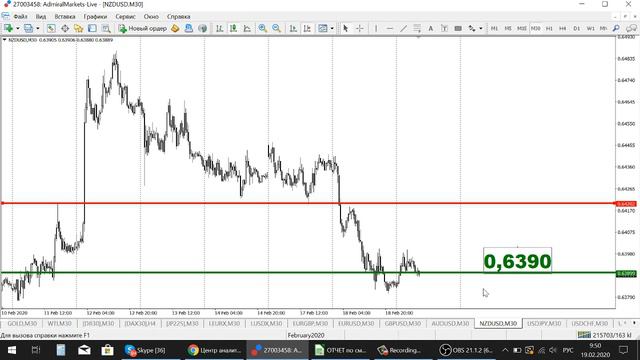Open the Вид menu
Screen dimensions: 640x360
(x=41, y=17)
